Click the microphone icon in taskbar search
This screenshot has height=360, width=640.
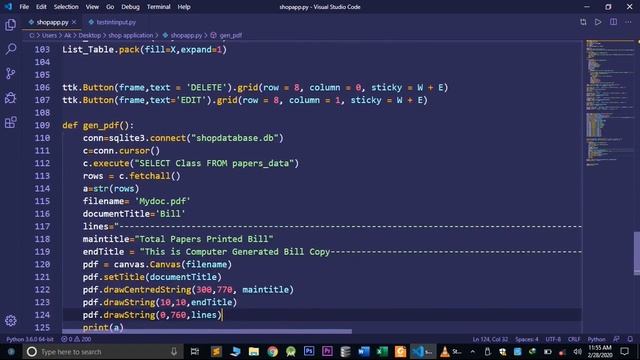coord(174,351)
